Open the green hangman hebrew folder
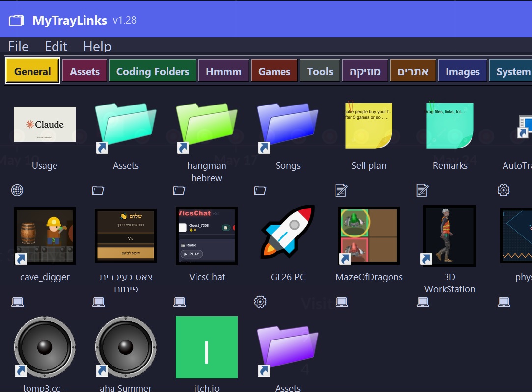 pos(207,128)
